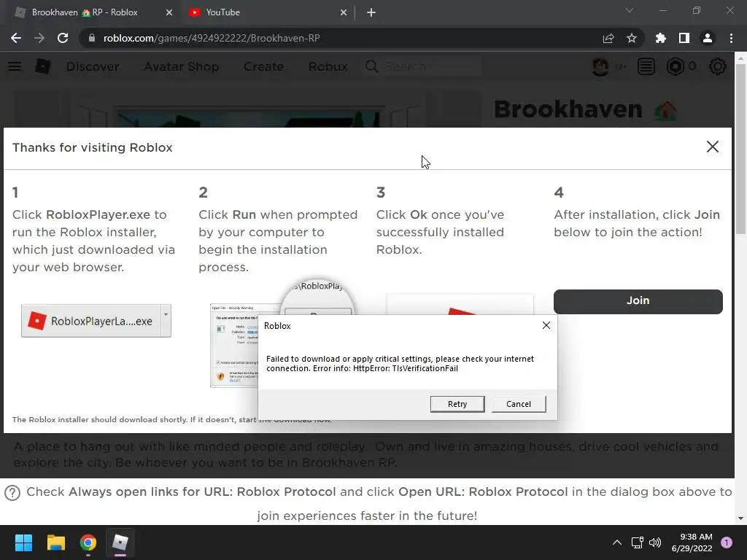Click the Roblox search magnifier icon

coord(372,66)
